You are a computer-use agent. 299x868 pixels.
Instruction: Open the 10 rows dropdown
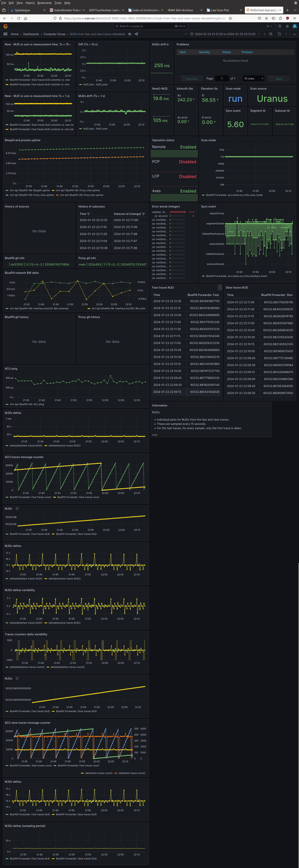253,79
